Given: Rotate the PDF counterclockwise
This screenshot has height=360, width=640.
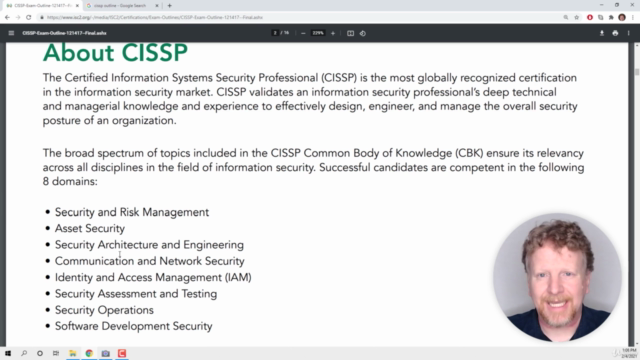Looking at the screenshot, I should 363,33.
